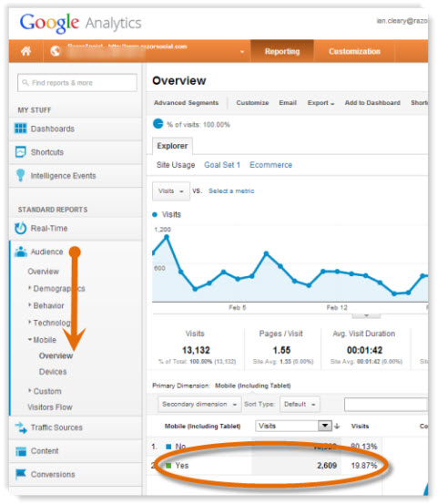Click the 2,609 visits value
The width and height of the screenshot is (437, 504).
click(327, 466)
